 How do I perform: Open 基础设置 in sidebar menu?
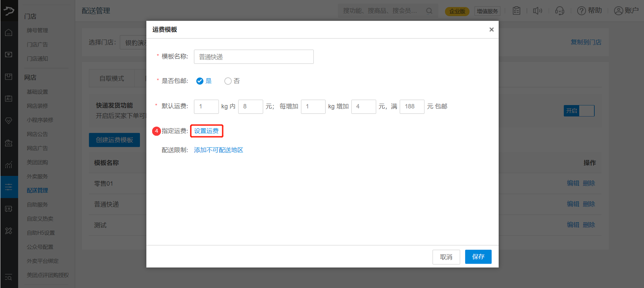coord(37,92)
